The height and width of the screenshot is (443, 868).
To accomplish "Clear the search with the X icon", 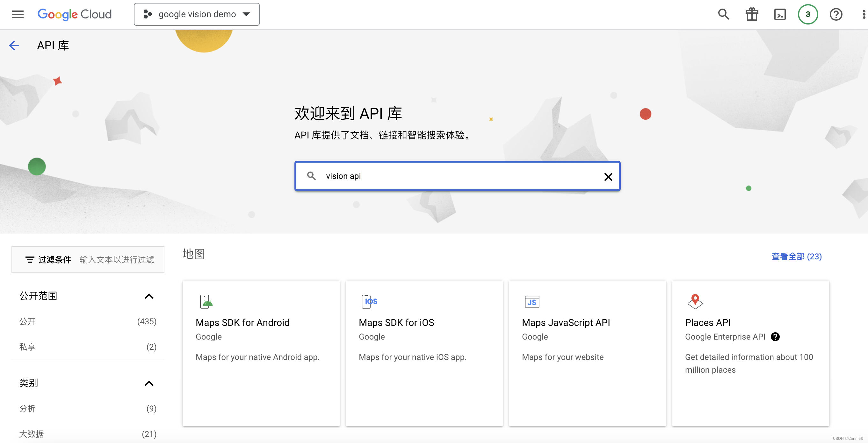I will click(608, 177).
